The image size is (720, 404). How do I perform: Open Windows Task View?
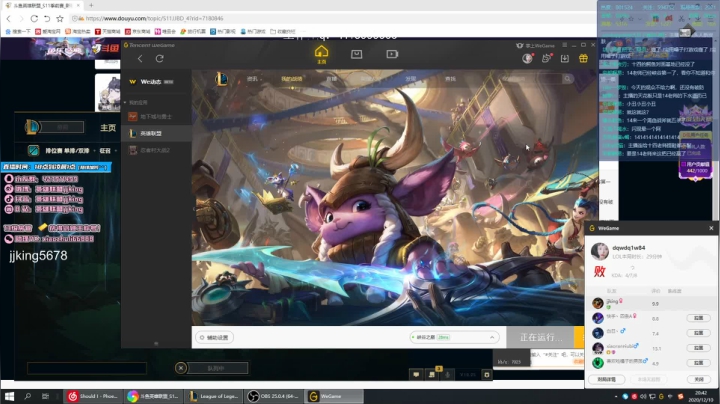tap(45, 396)
